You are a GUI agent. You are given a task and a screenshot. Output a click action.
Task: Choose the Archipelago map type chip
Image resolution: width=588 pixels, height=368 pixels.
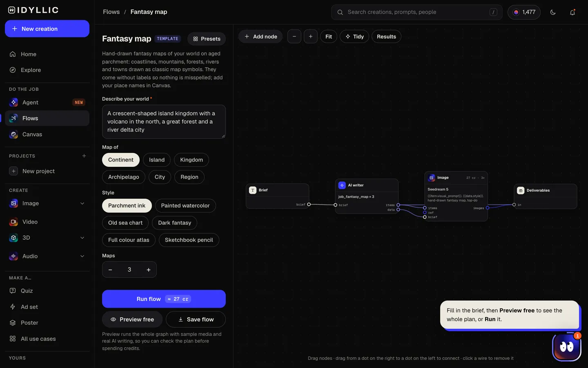(124, 177)
